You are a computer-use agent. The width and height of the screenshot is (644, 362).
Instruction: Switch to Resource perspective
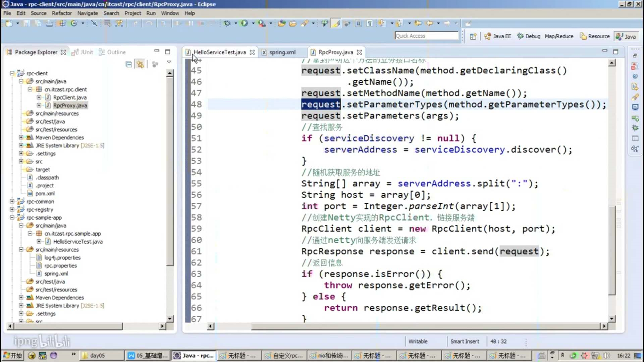[x=595, y=37]
